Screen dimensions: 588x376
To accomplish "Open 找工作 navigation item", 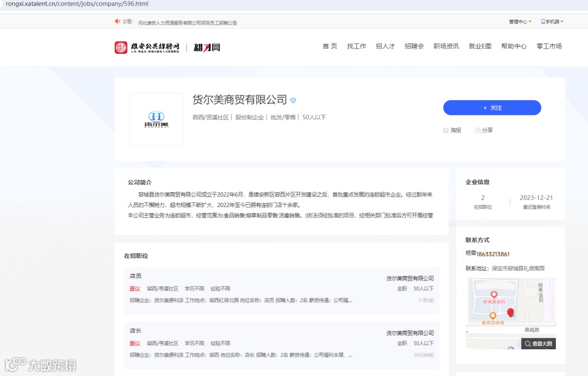I will coord(356,46).
